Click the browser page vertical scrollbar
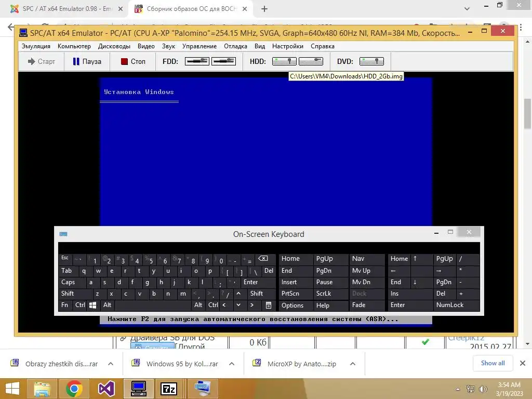 click(x=528, y=114)
